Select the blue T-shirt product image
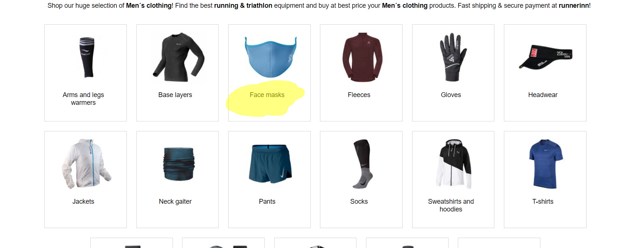Image resolution: width=644 pixels, height=248 pixels. tap(546, 164)
